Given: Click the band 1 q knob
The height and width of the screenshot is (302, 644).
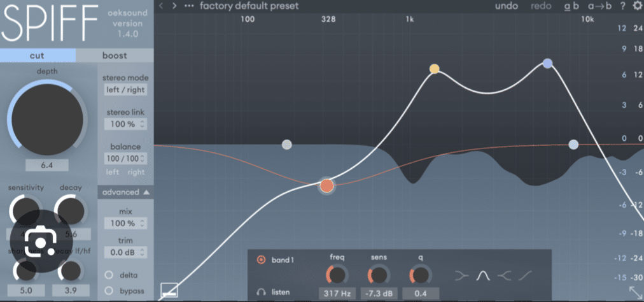Looking at the screenshot, I should tap(421, 275).
